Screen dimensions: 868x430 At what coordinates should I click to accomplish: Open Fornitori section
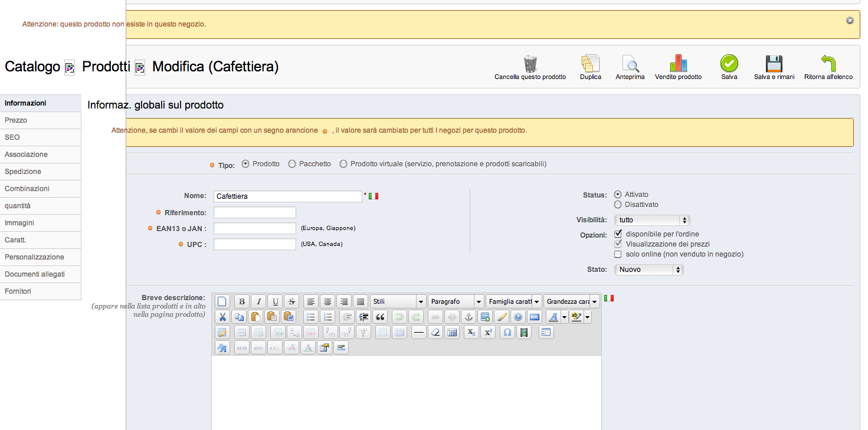pos(40,291)
